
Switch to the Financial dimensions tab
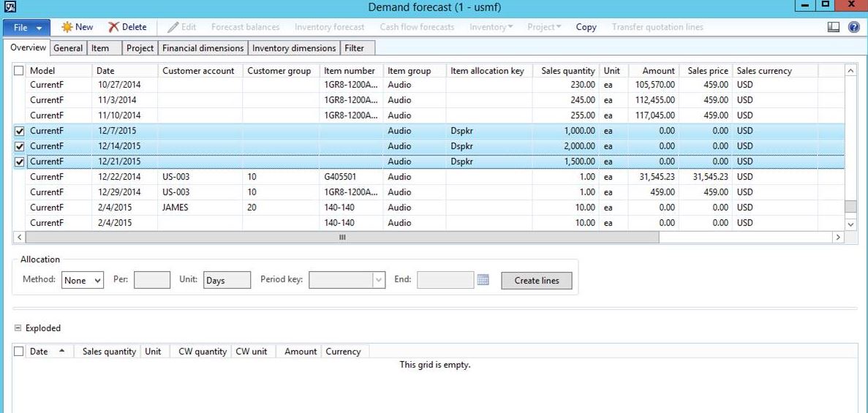[x=203, y=48]
